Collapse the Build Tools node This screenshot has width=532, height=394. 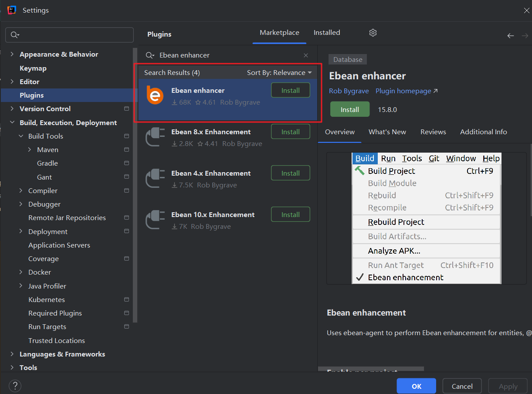[20, 136]
